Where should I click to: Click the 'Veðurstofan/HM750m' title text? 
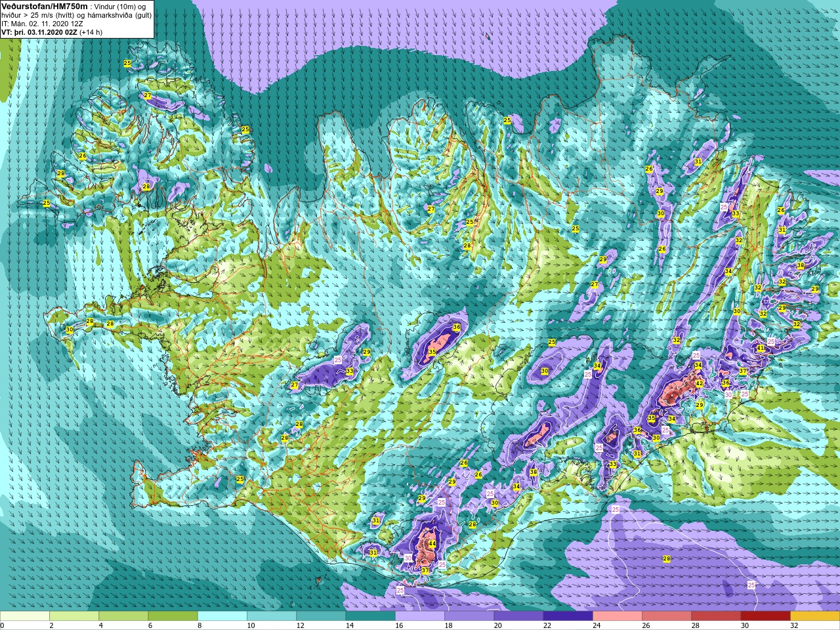click(x=45, y=7)
